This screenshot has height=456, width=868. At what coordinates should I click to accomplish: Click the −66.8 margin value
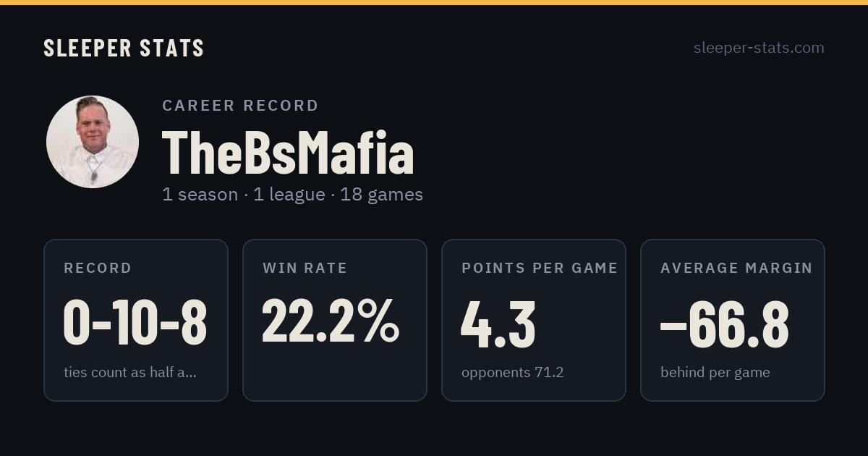[x=725, y=323]
